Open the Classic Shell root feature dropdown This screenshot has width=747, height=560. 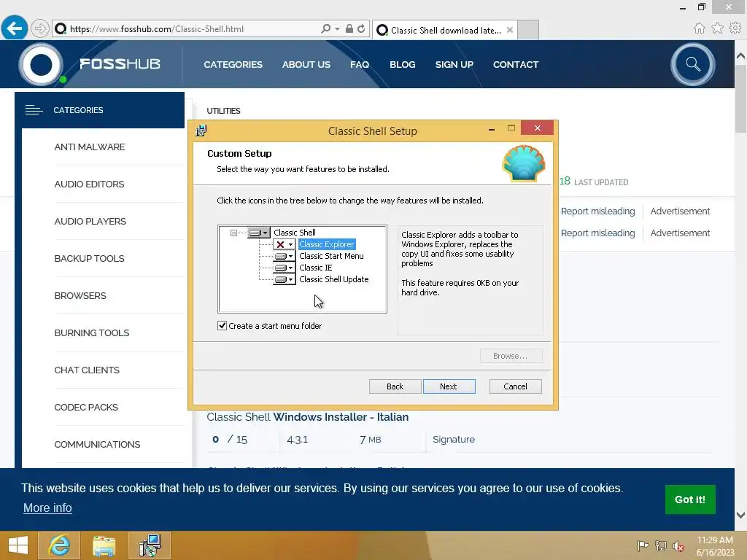pos(259,233)
